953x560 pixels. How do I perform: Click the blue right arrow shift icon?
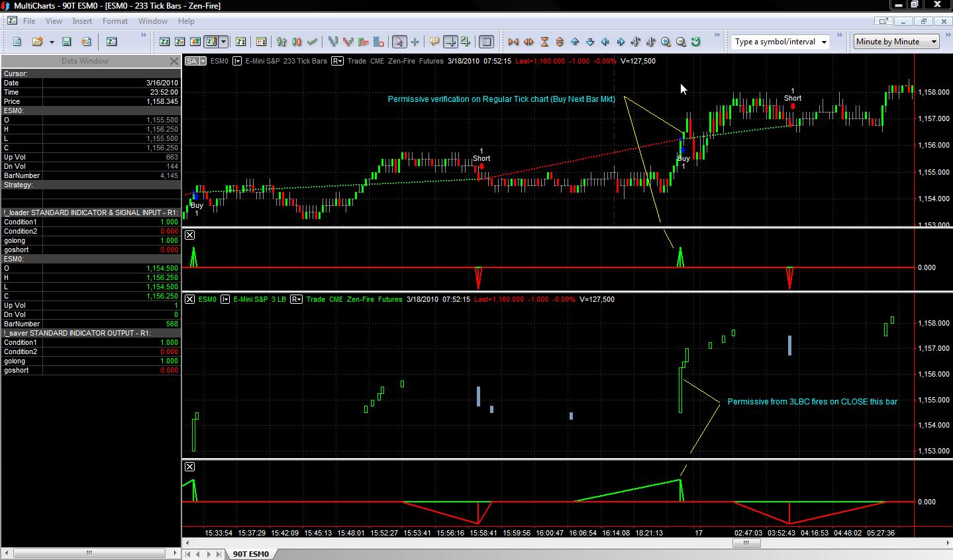[621, 42]
